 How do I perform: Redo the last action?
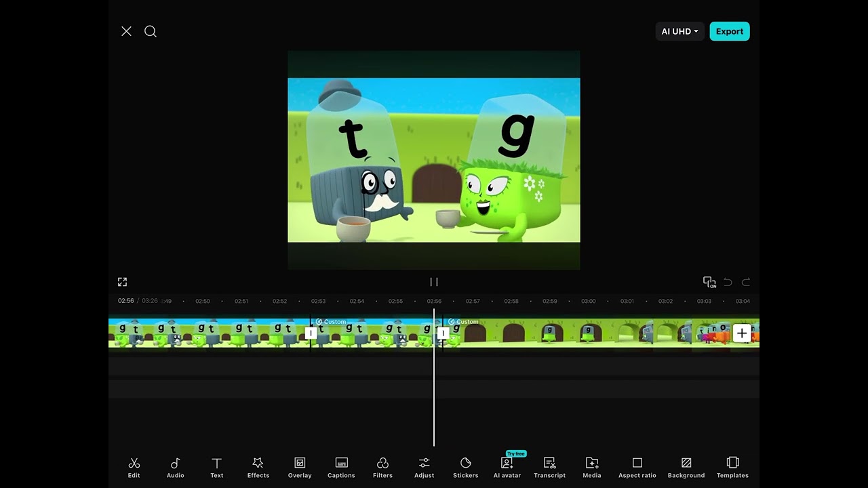tap(746, 282)
